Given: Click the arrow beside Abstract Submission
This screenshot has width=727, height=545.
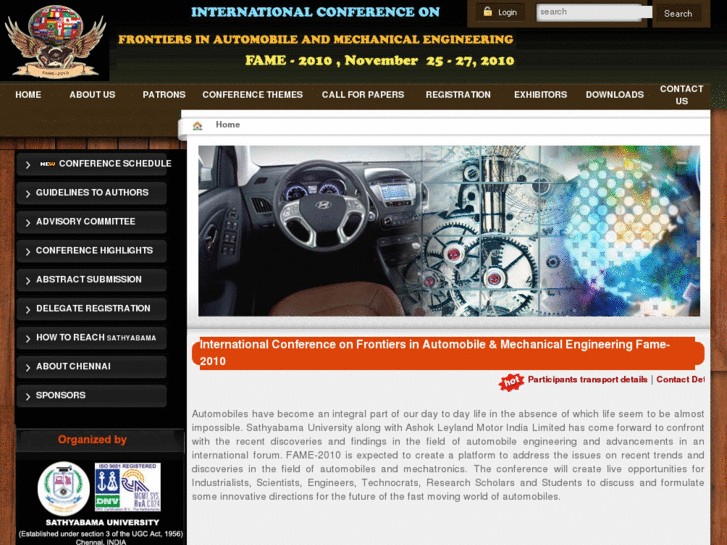Looking at the screenshot, I should 28,281.
